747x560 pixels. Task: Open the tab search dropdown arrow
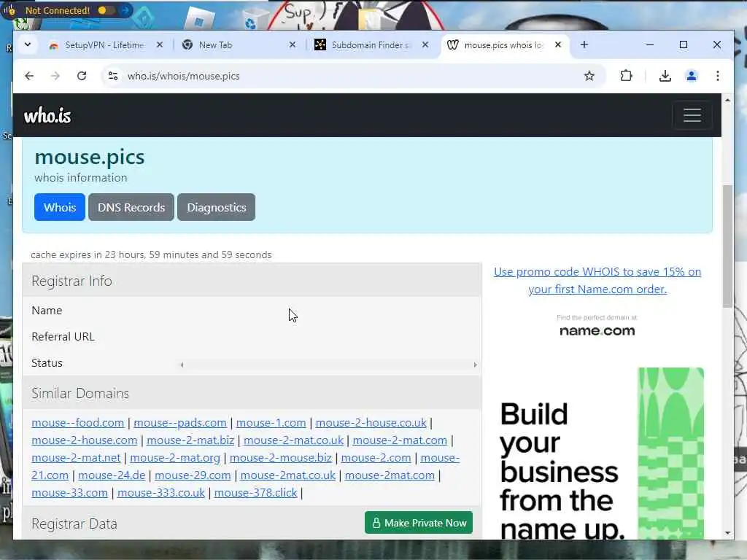pyautogui.click(x=28, y=44)
